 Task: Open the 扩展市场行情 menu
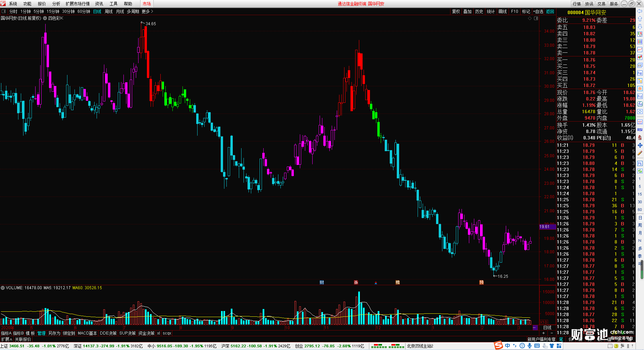pyautogui.click(x=78, y=4)
